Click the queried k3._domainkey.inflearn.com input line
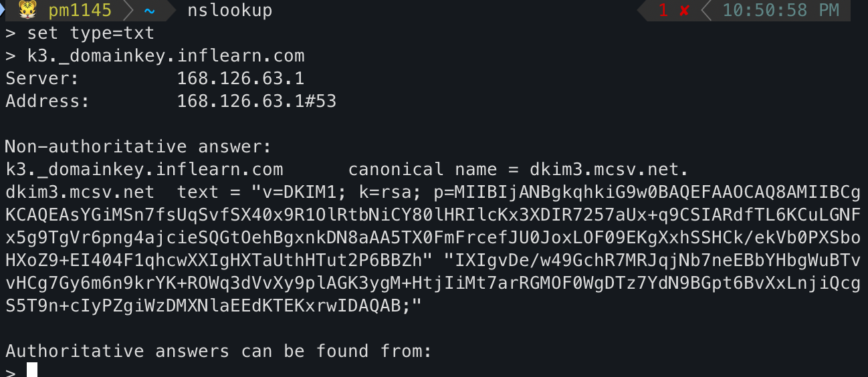This screenshot has height=377, width=868. [166, 55]
